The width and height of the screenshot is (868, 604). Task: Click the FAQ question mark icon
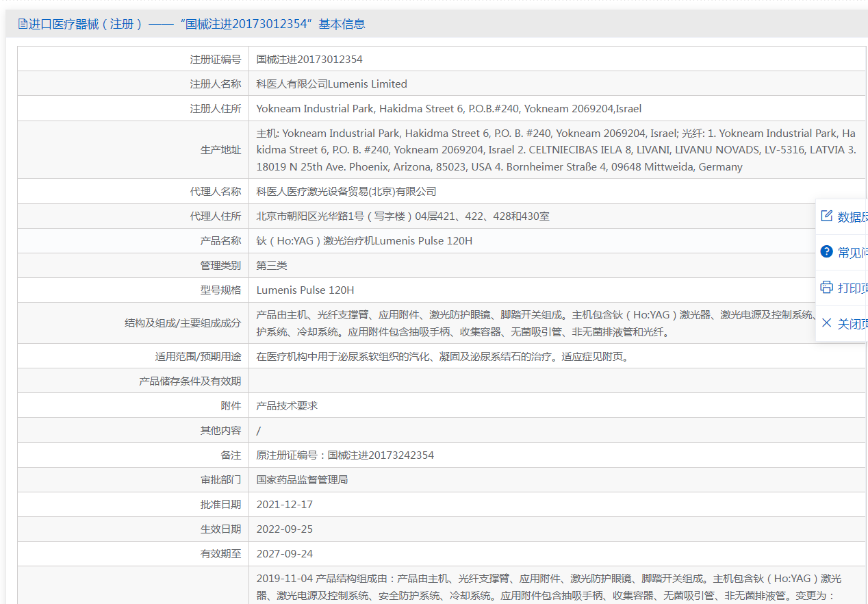[826, 252]
